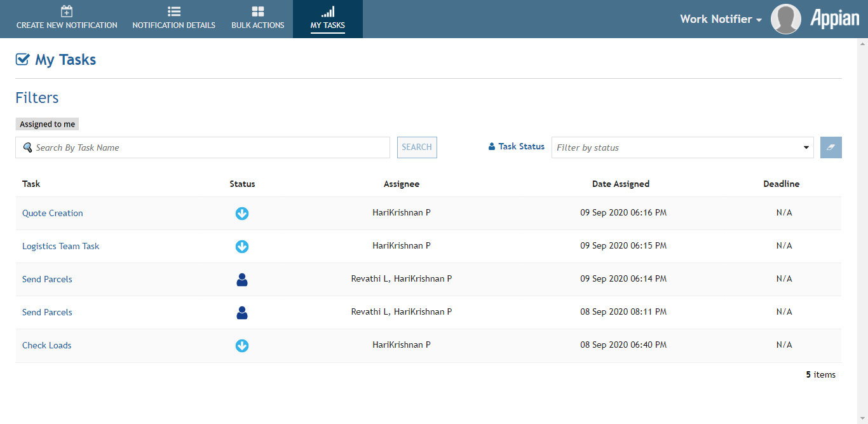The image size is (868, 424).
Task: Toggle the Assigned to me filter
Action: click(47, 125)
